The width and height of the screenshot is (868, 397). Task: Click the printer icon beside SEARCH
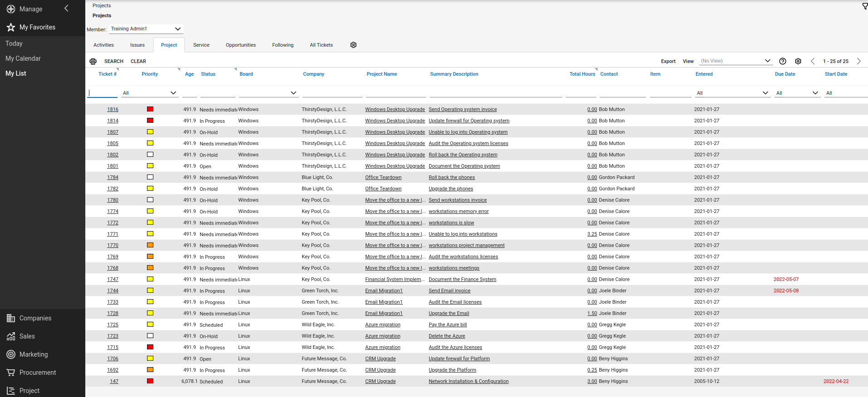click(x=93, y=61)
